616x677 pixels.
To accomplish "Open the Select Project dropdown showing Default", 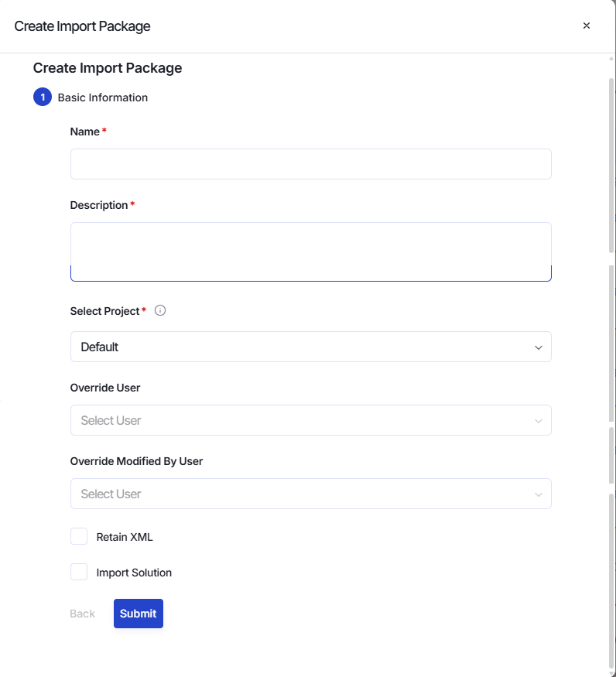I will click(x=311, y=347).
